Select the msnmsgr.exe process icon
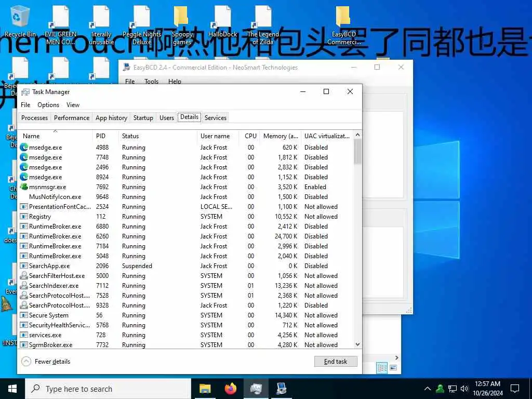This screenshot has height=399, width=532. (24, 187)
